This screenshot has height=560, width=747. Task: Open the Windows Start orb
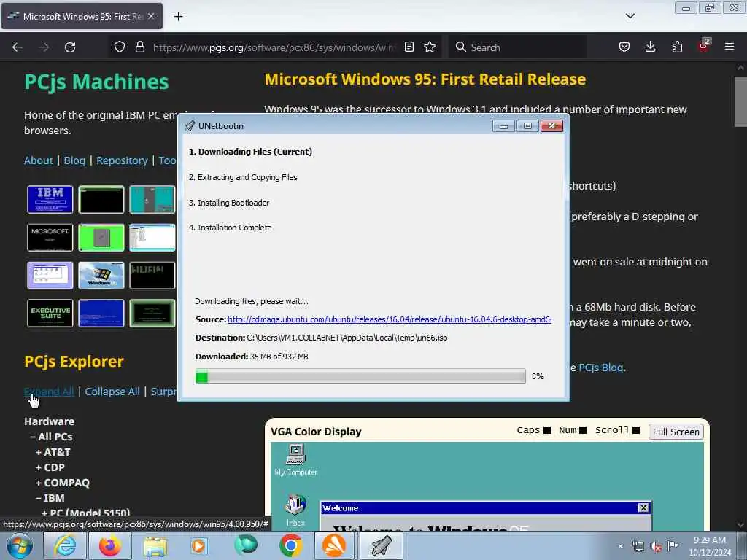pos(20,545)
